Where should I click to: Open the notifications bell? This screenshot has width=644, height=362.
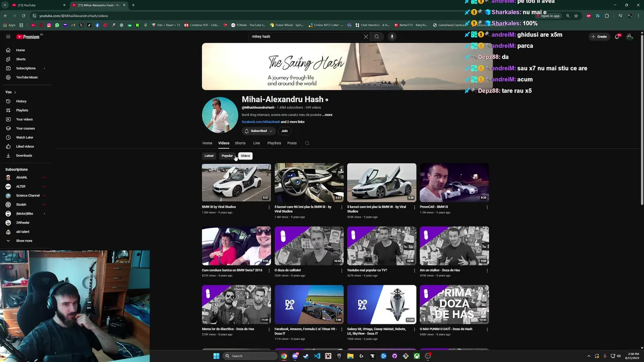(617, 37)
